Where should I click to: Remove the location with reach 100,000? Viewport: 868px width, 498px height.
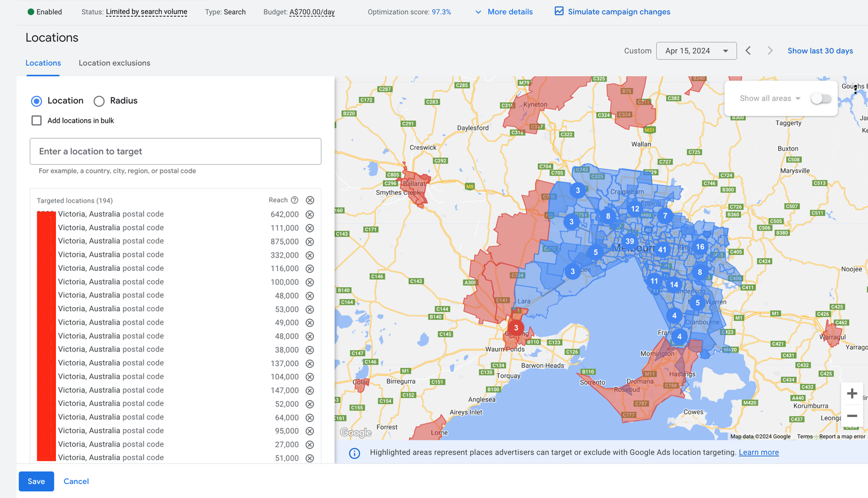tap(310, 282)
